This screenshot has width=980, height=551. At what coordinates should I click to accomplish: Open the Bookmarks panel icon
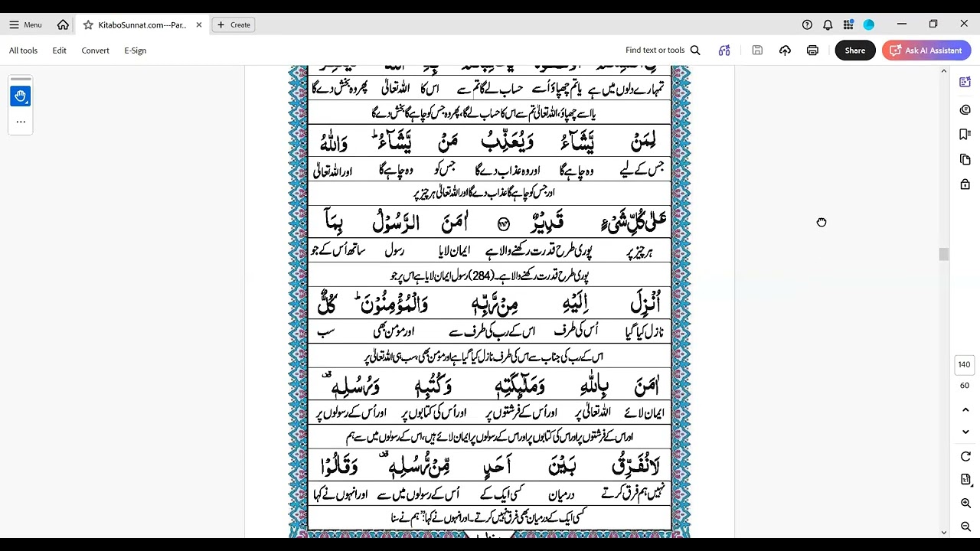[x=965, y=135]
